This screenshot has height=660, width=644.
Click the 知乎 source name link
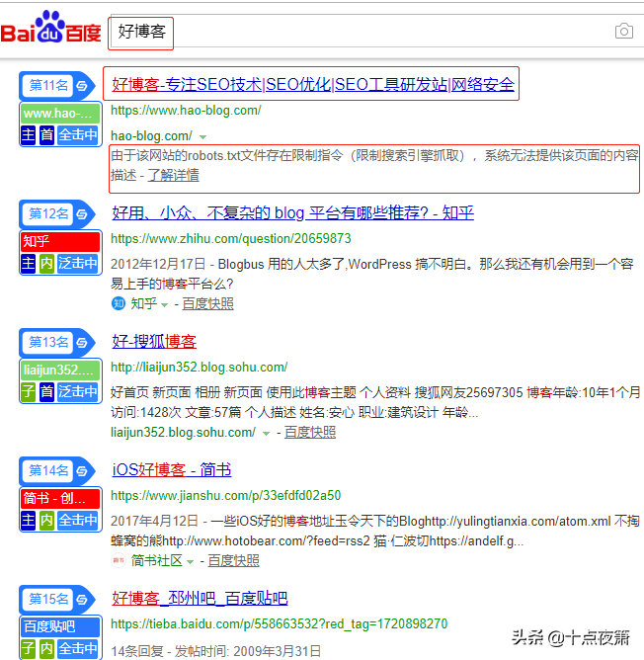pyautogui.click(x=143, y=303)
